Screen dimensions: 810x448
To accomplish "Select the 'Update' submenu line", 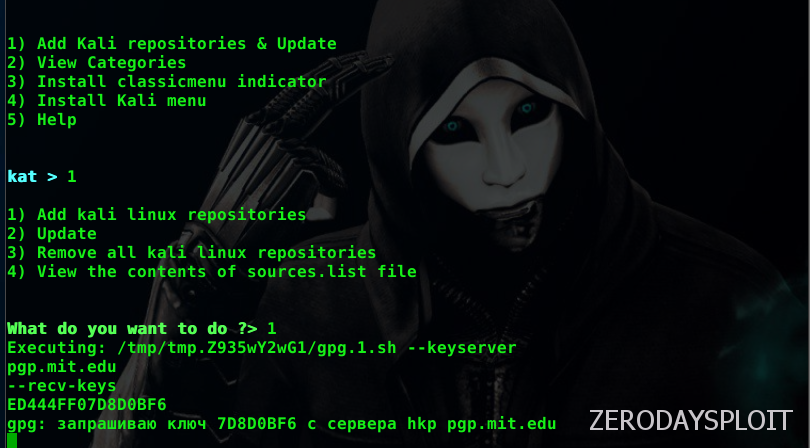I will pyautogui.click(x=52, y=234).
